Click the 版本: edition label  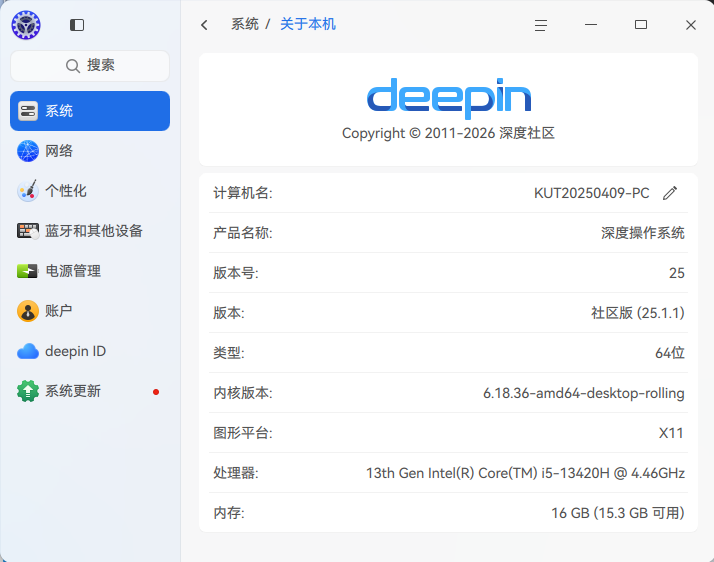[x=229, y=313]
